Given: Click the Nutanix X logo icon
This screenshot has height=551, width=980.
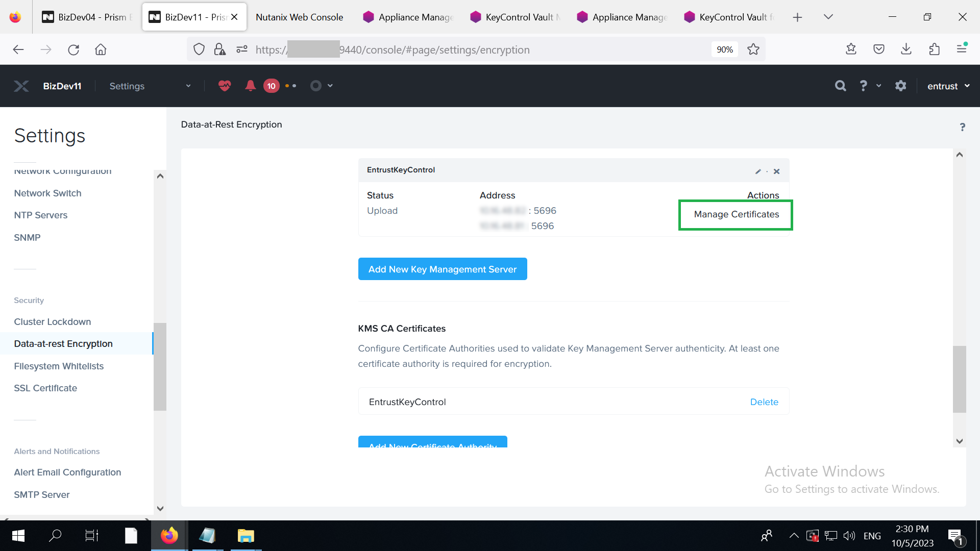Looking at the screenshot, I should [21, 86].
